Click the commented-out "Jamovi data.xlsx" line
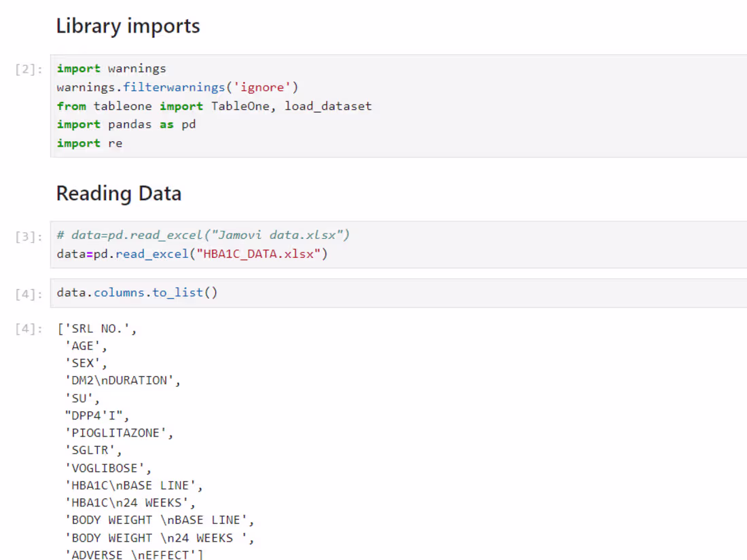The width and height of the screenshot is (747, 560). click(203, 235)
